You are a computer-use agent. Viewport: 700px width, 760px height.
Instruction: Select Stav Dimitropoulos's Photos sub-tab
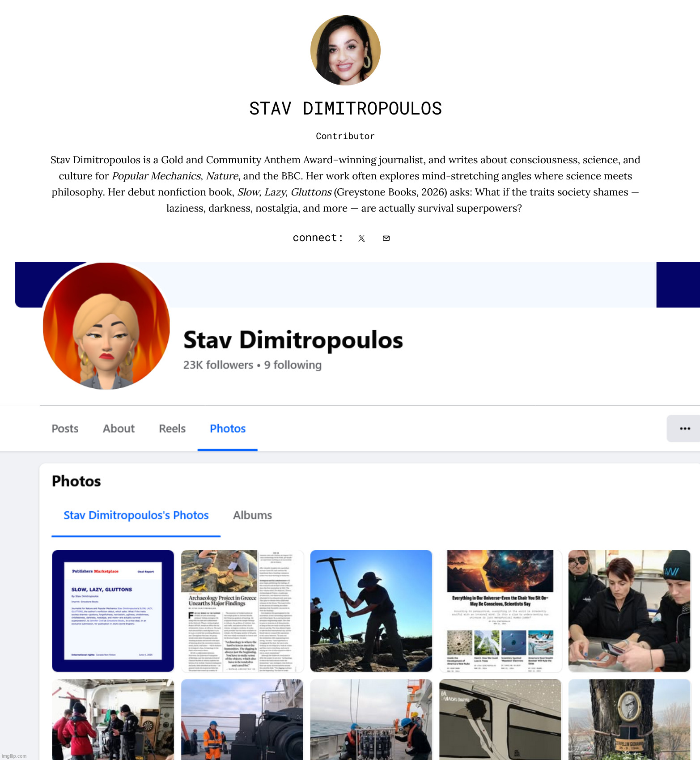[136, 515]
